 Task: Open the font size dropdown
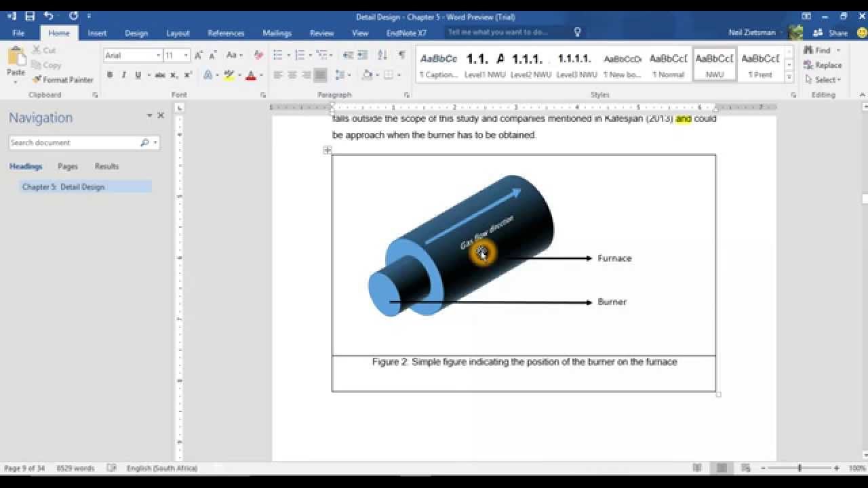click(187, 56)
